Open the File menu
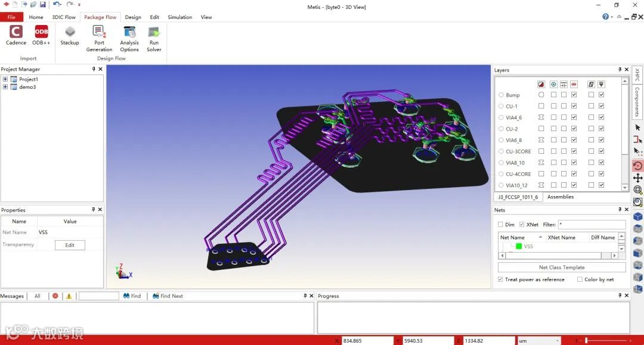 [11, 17]
